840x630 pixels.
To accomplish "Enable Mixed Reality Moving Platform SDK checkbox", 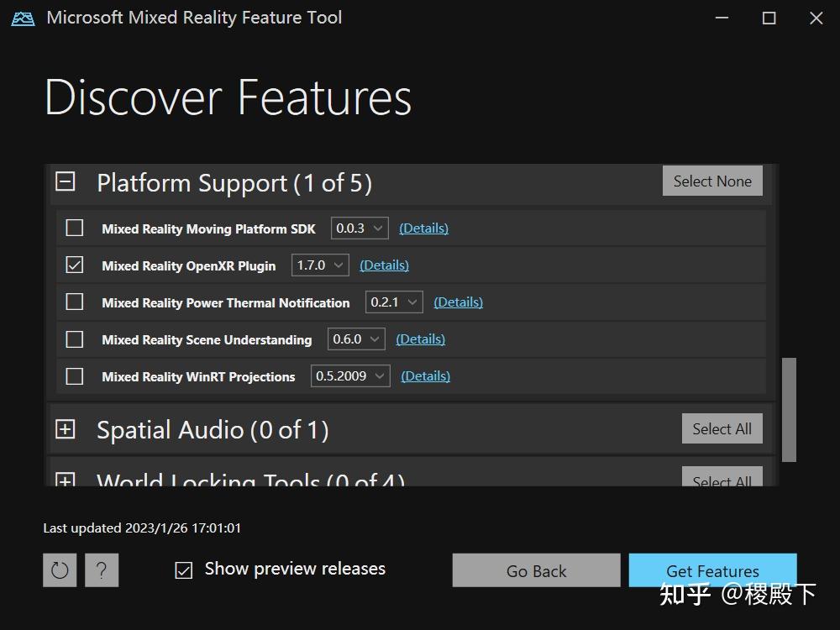I will (x=75, y=228).
